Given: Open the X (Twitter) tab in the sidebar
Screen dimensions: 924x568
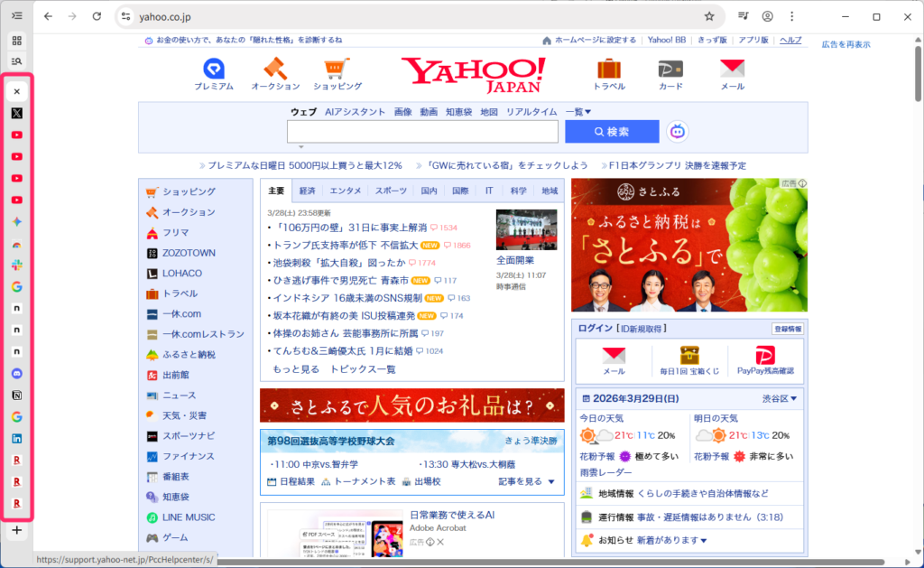Looking at the screenshot, I should click(17, 113).
